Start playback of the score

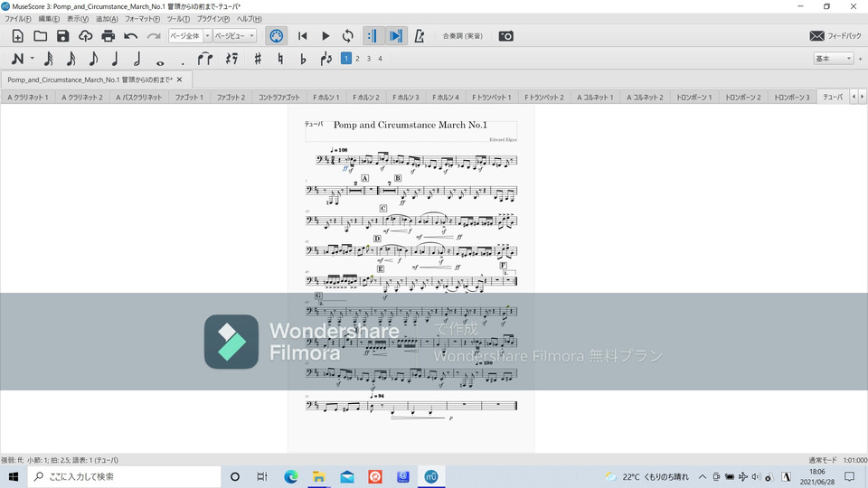pos(325,36)
